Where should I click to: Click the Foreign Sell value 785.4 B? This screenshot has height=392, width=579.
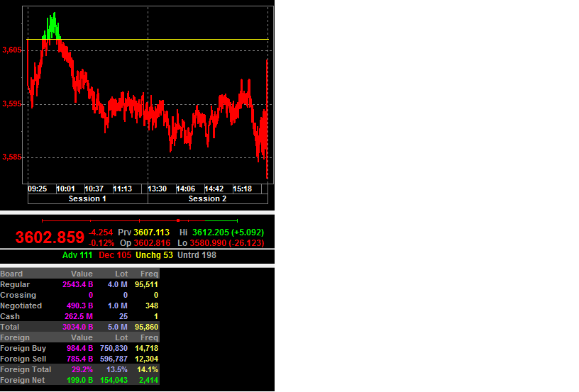[x=79, y=359]
